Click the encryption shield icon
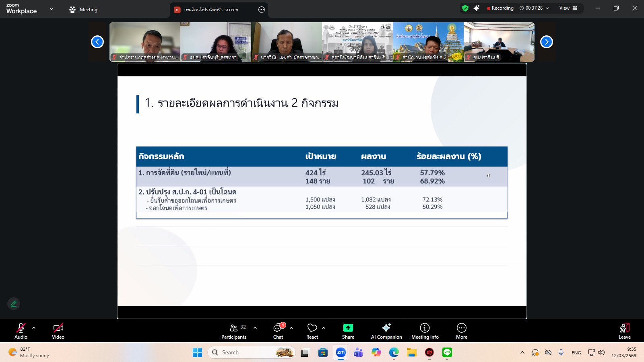This screenshot has width=644, height=362. click(465, 8)
